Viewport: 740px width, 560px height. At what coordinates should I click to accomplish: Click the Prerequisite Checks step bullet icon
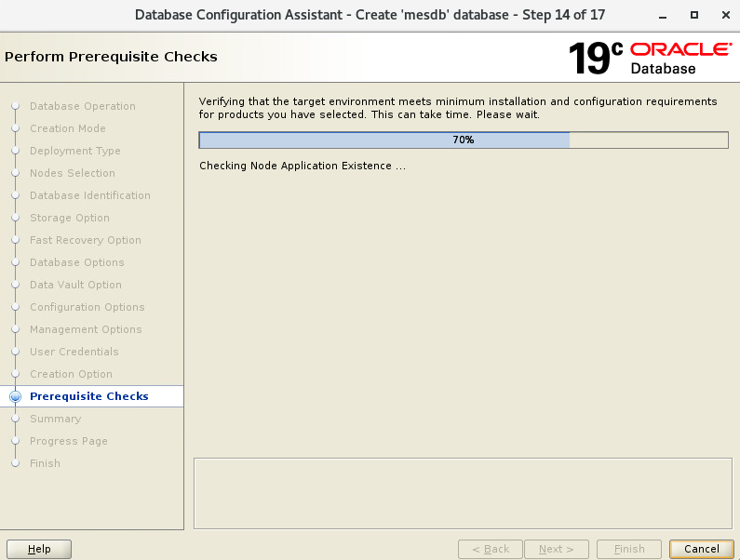[x=15, y=396]
